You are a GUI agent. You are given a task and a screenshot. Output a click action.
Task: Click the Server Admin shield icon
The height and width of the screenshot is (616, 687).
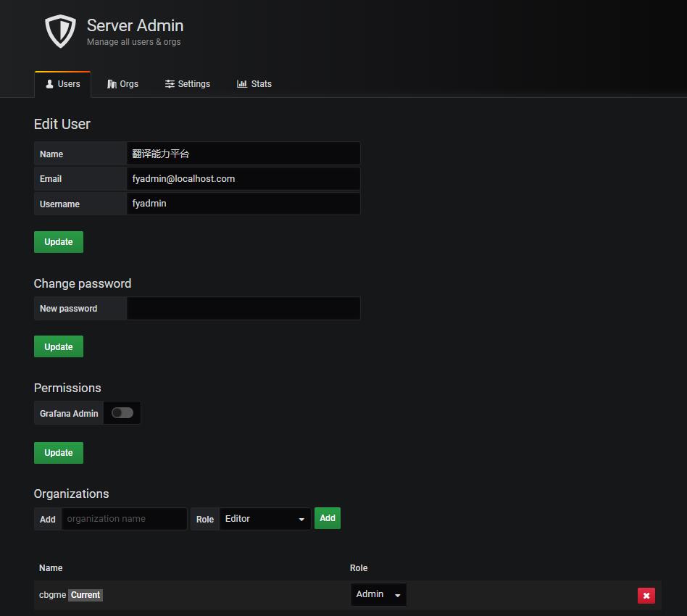60,31
